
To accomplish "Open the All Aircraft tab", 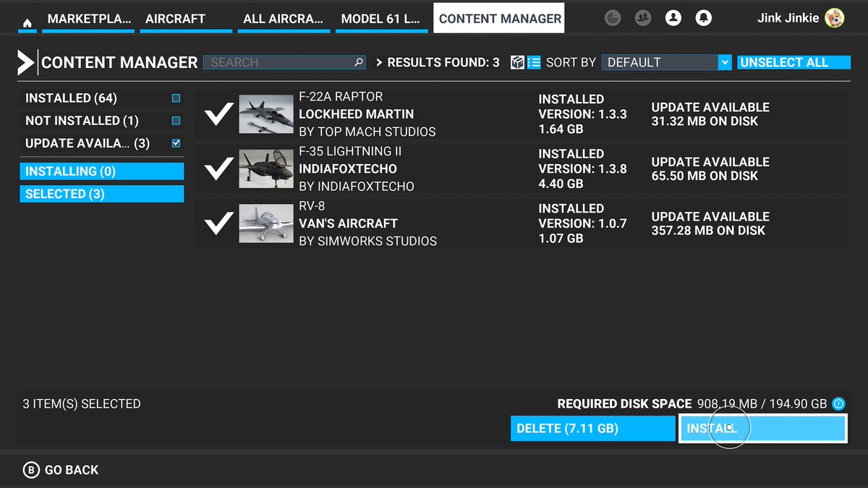I will 284,19.
